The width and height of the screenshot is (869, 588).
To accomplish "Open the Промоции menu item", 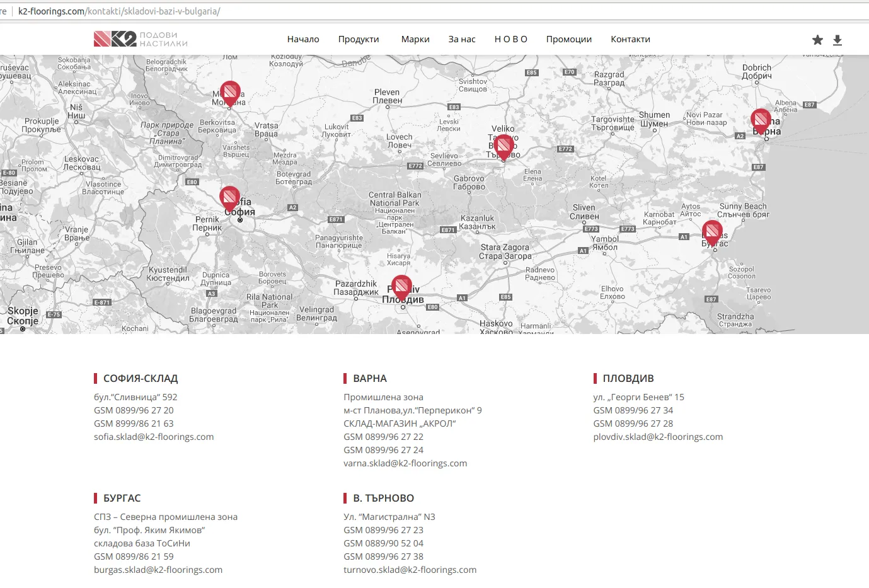I will click(x=569, y=39).
